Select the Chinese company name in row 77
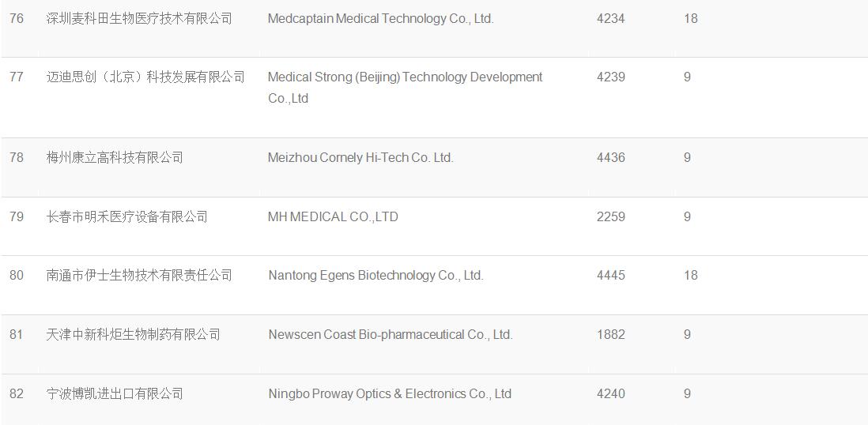 [x=145, y=77]
